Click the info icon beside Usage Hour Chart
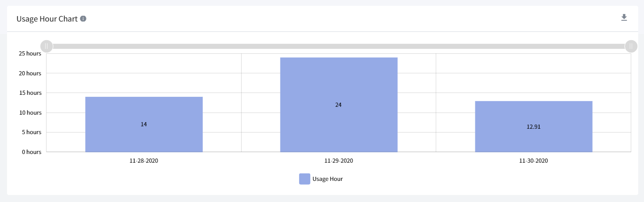This screenshot has width=644, height=202. pyautogui.click(x=83, y=19)
